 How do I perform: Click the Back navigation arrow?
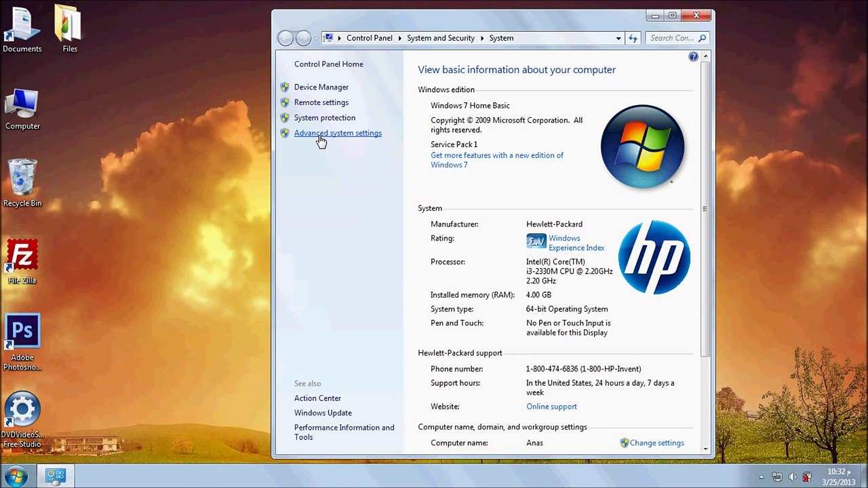pos(285,39)
